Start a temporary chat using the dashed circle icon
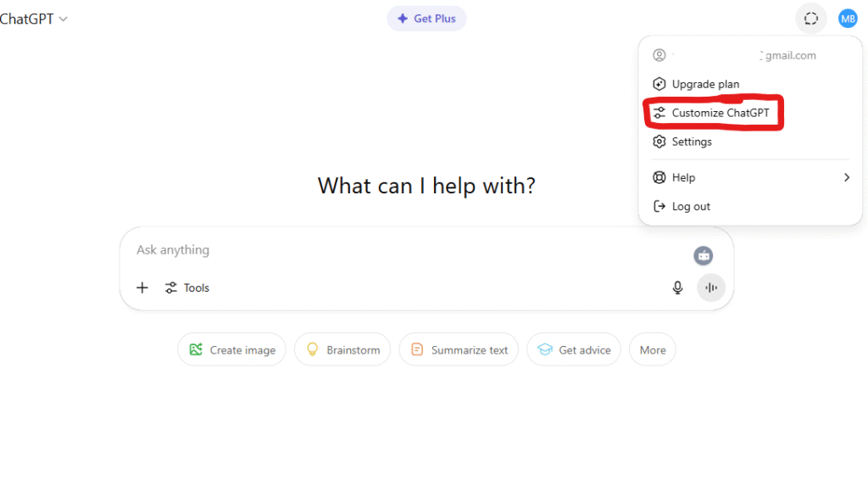This screenshot has width=868, height=485. (x=811, y=19)
